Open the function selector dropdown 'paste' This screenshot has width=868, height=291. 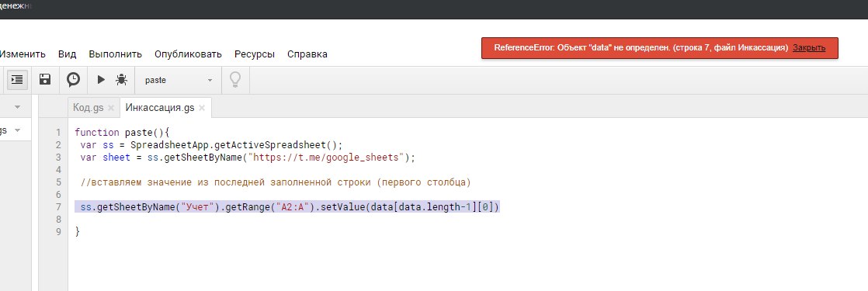[179, 80]
